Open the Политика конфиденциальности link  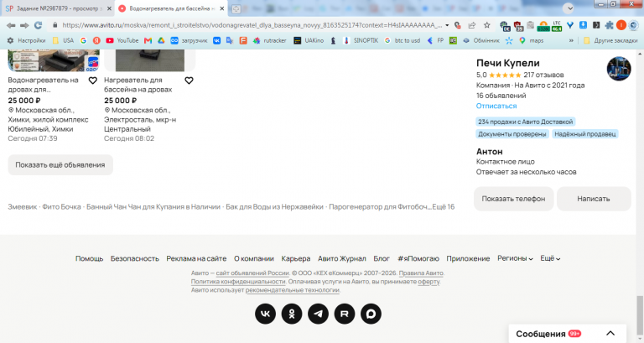[238, 282]
